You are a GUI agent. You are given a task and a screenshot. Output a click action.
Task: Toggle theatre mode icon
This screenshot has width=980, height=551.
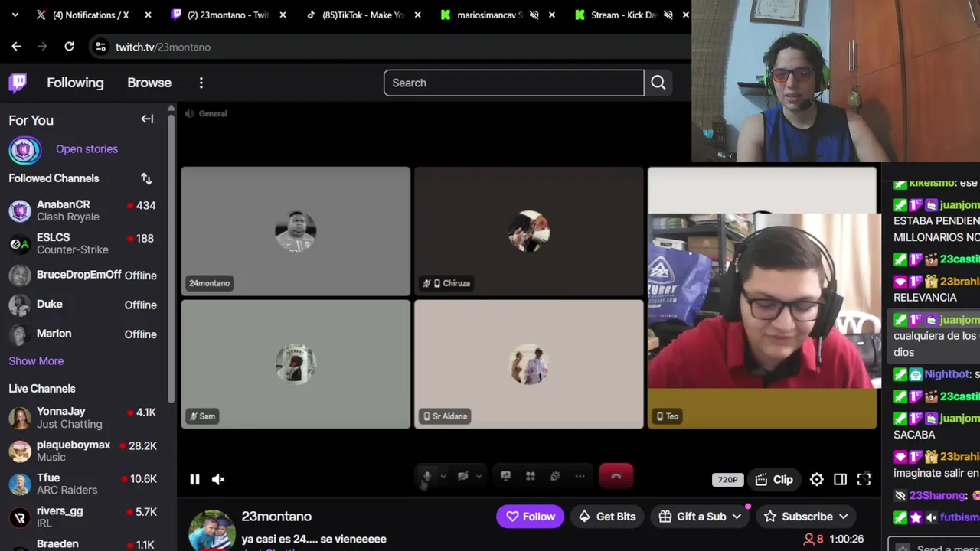click(840, 480)
